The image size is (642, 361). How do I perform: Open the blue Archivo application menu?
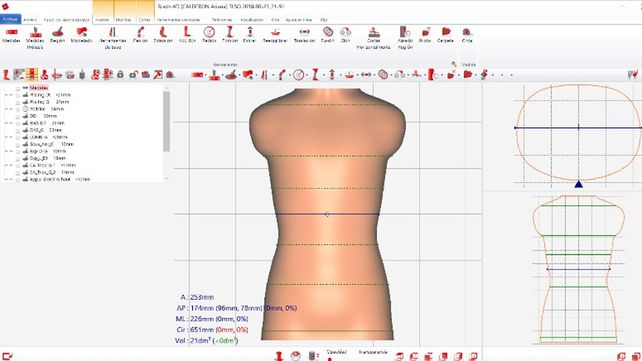coord(10,19)
